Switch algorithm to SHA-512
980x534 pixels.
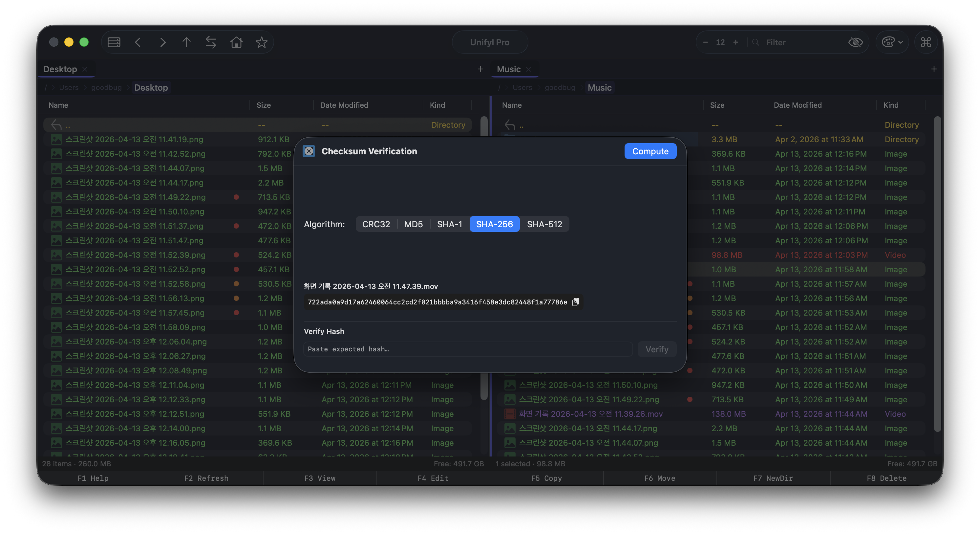coord(544,224)
